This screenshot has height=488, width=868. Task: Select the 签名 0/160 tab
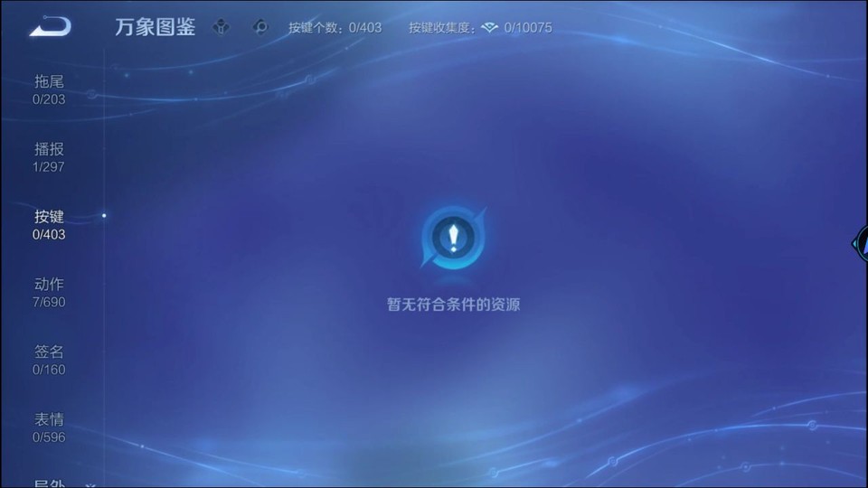click(x=49, y=360)
